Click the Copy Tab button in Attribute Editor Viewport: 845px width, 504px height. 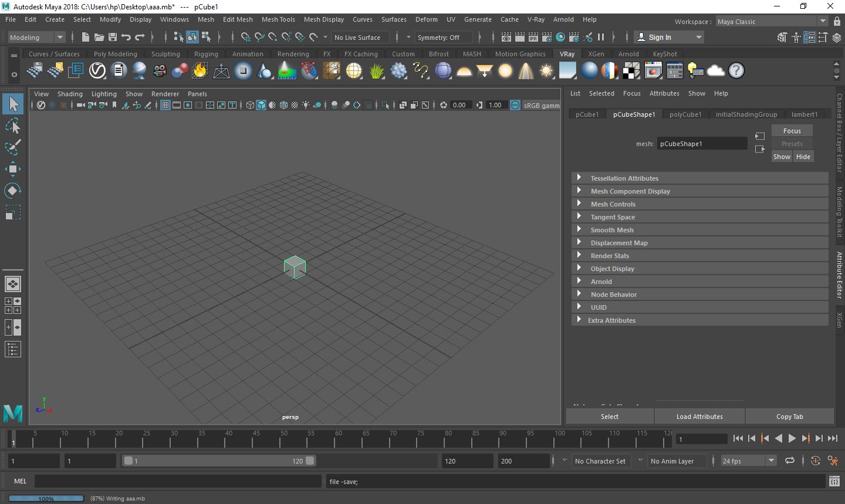[x=789, y=416]
